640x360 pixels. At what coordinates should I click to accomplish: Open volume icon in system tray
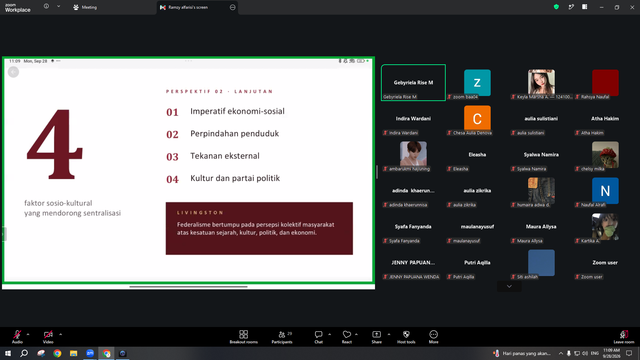click(585, 353)
